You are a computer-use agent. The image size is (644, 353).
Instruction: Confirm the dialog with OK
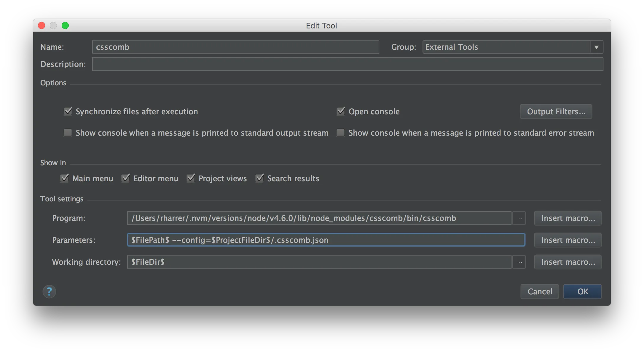tap(582, 292)
